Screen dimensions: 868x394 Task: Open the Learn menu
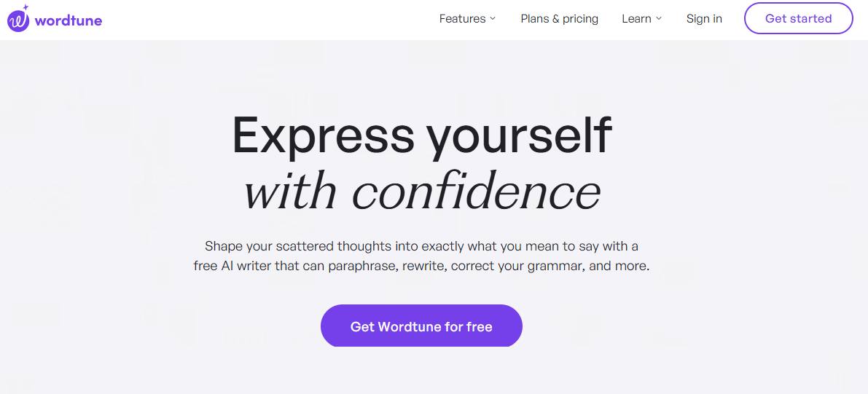tap(641, 19)
